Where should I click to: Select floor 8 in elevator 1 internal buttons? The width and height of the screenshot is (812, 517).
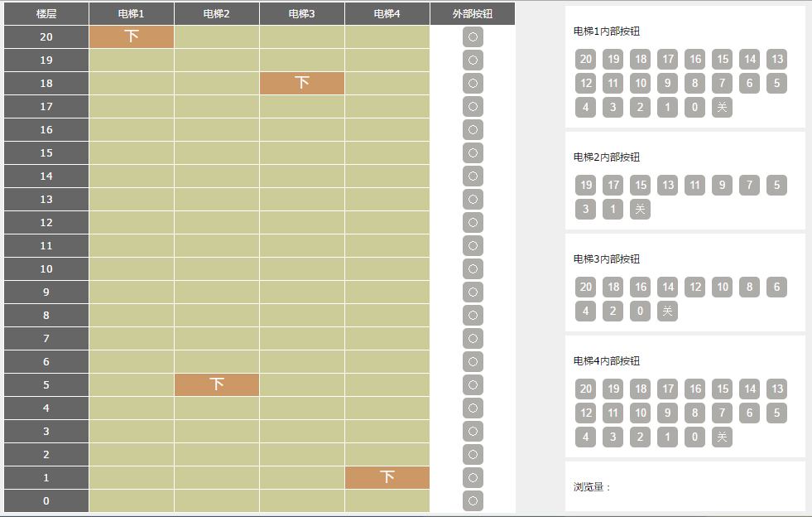click(x=695, y=83)
